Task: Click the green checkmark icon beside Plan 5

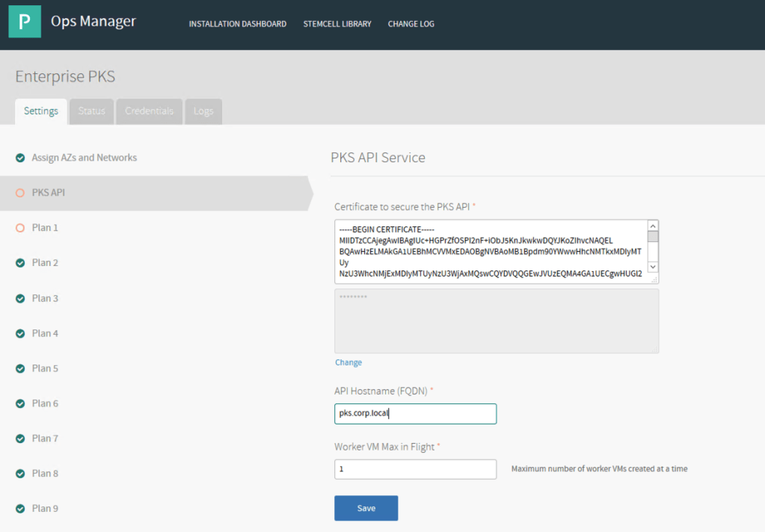Action: (x=20, y=368)
